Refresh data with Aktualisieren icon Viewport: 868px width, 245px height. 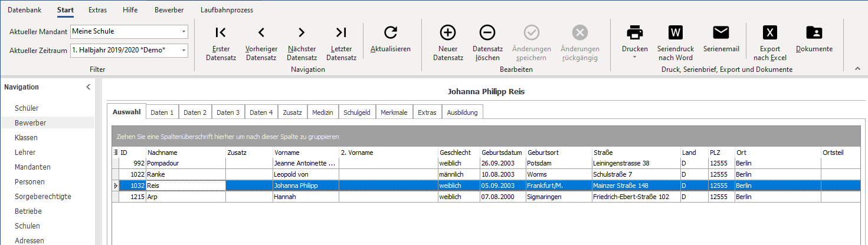pyautogui.click(x=391, y=32)
